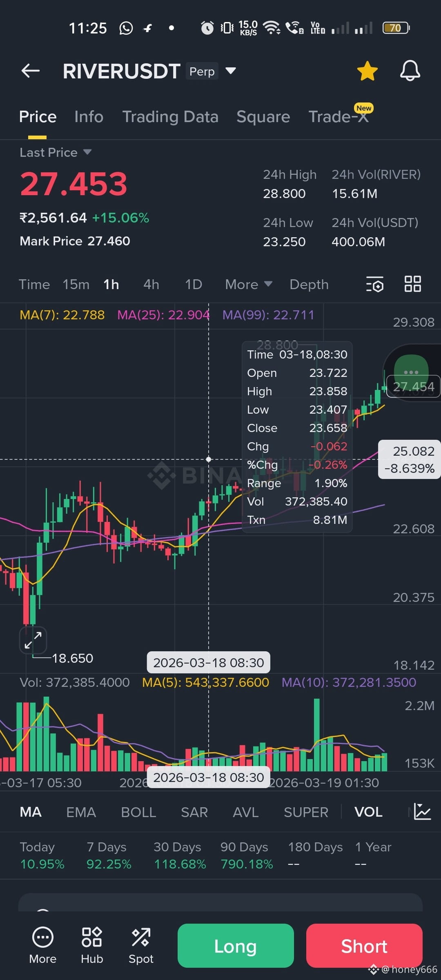Image resolution: width=441 pixels, height=980 pixels.
Task: Toggle the EMA indicator
Action: coord(81,812)
